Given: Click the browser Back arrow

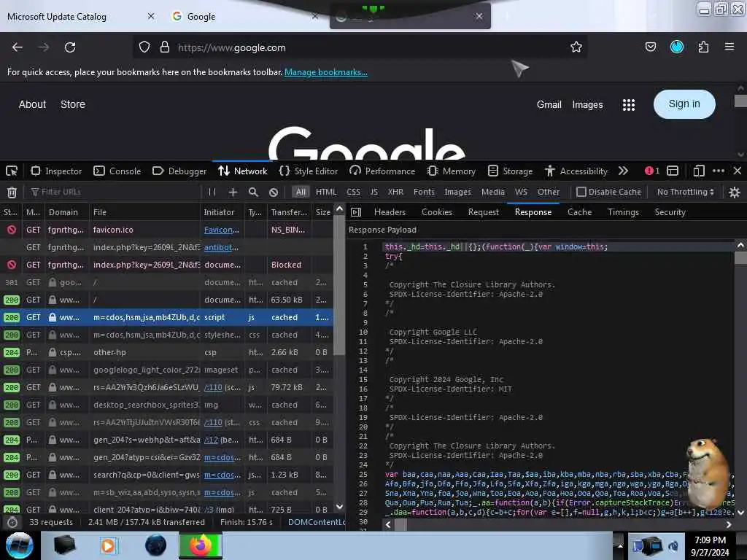Looking at the screenshot, I should click(18, 47).
